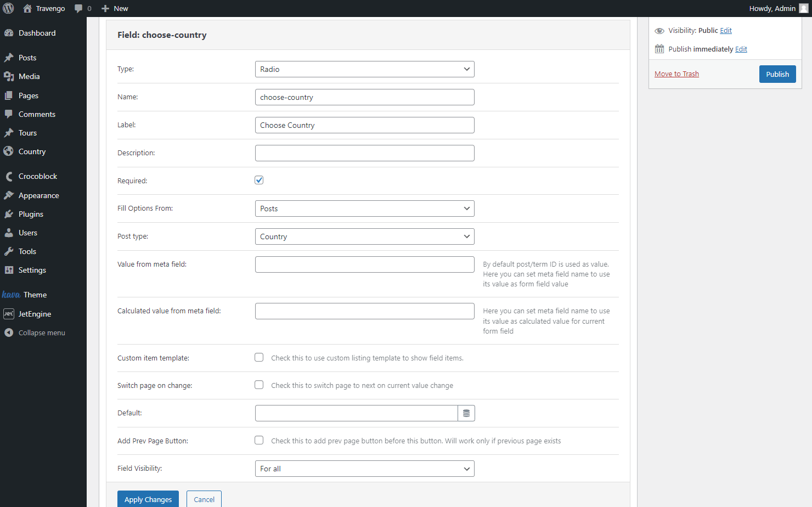This screenshot has width=812, height=507.
Task: Click the Collapse menu arrow icon
Action: point(9,333)
